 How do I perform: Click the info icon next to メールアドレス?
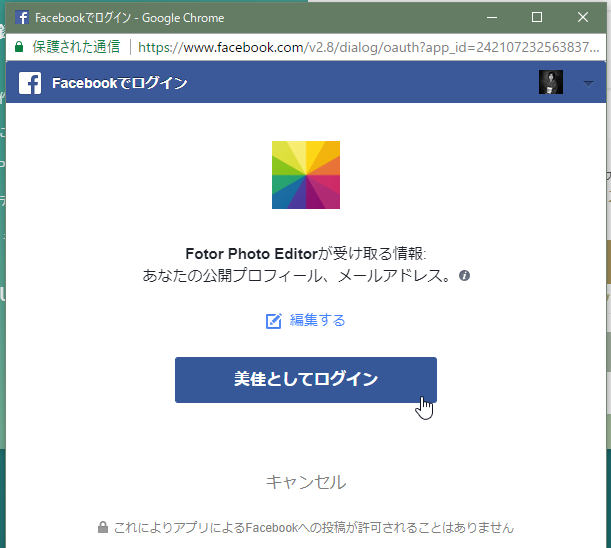click(x=464, y=276)
